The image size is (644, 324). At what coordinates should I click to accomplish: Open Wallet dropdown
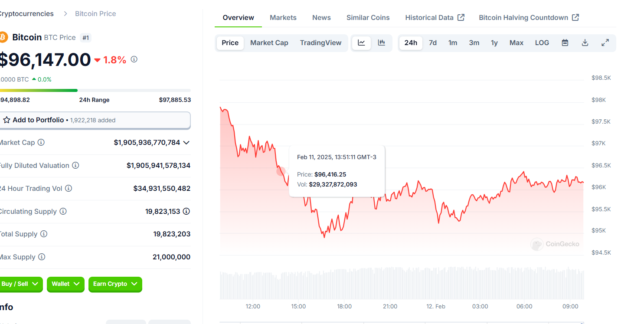65,284
